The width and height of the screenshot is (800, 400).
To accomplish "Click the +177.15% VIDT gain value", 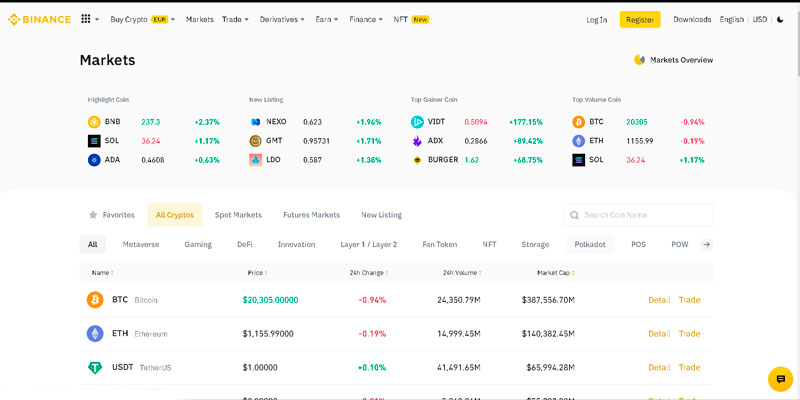I will (x=526, y=122).
